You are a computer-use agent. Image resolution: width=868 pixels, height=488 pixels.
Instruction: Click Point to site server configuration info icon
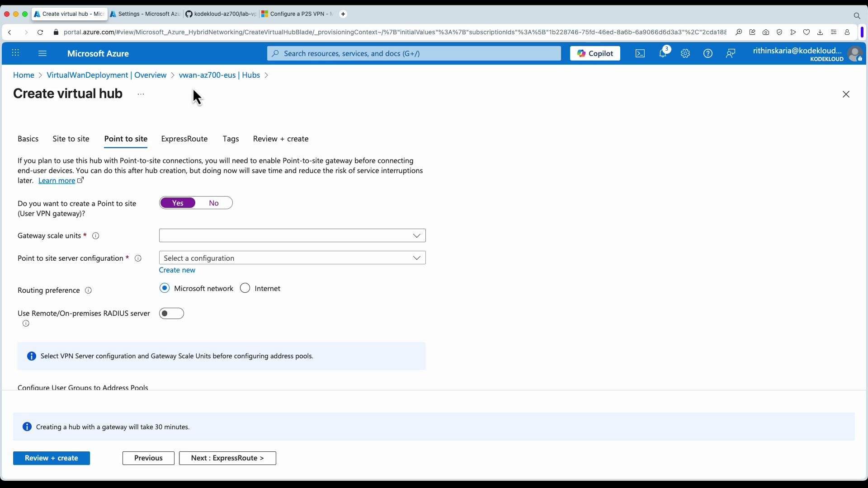pyautogui.click(x=138, y=258)
